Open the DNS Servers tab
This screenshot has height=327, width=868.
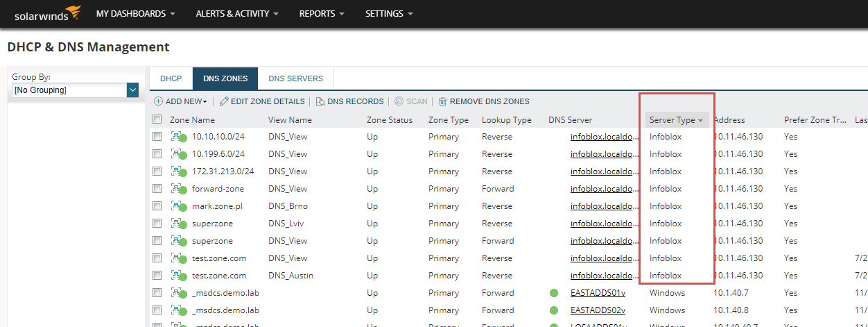(x=295, y=79)
